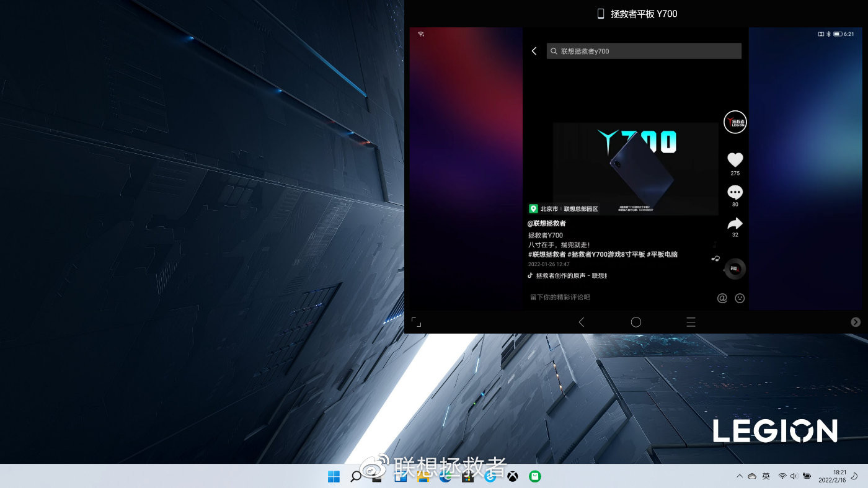The width and height of the screenshot is (868, 488).
Task: Tap the tablet's Back navigation button
Action: [x=581, y=322]
